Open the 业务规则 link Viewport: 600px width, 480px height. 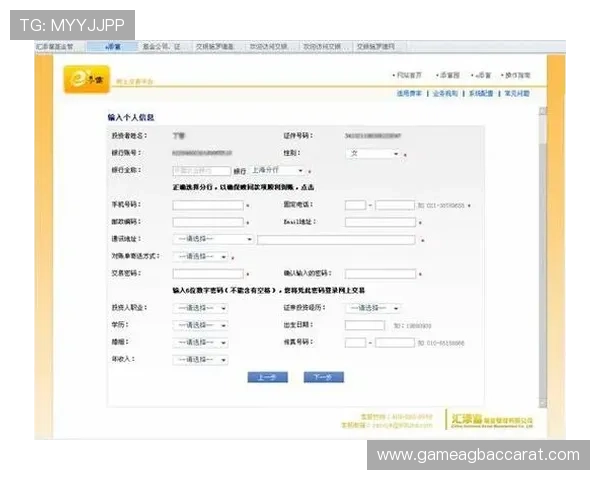(x=445, y=93)
